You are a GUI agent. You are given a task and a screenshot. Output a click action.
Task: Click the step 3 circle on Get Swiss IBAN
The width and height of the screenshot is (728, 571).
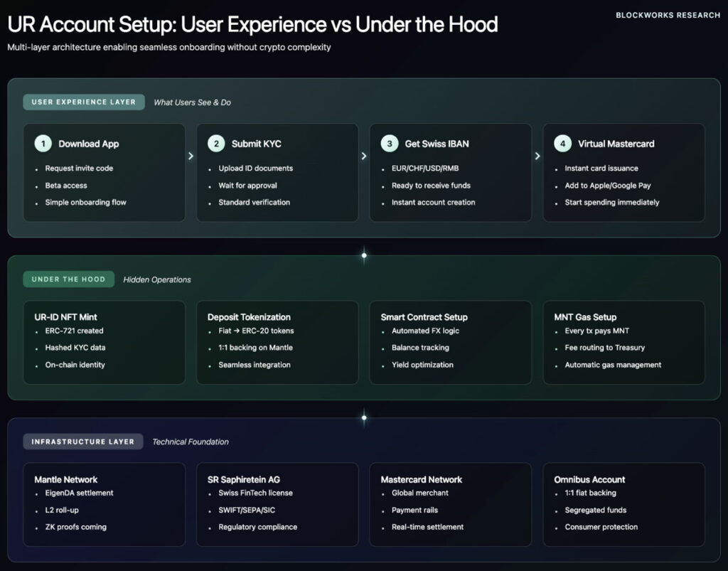390,144
